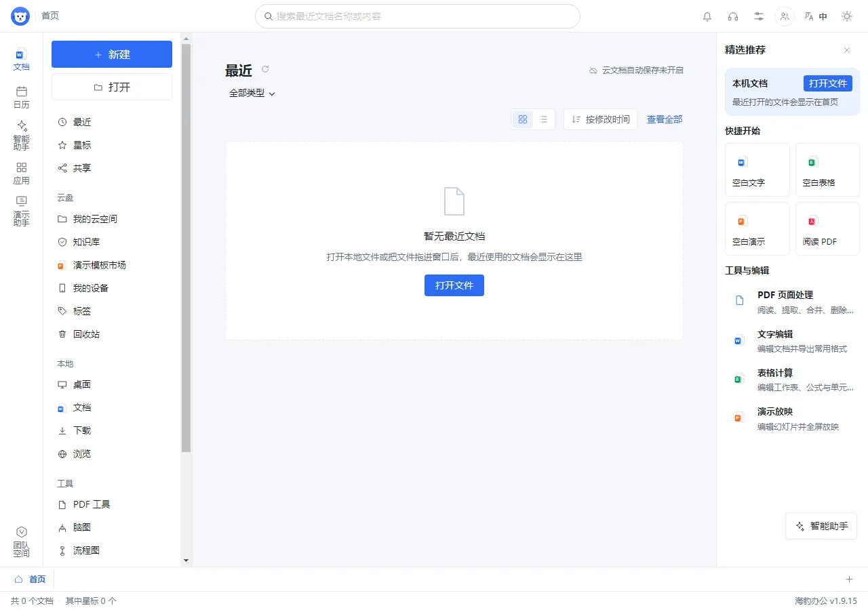868x610 pixels.
Task: Open 智能助手 in the left rail
Action: pyautogui.click(x=22, y=136)
